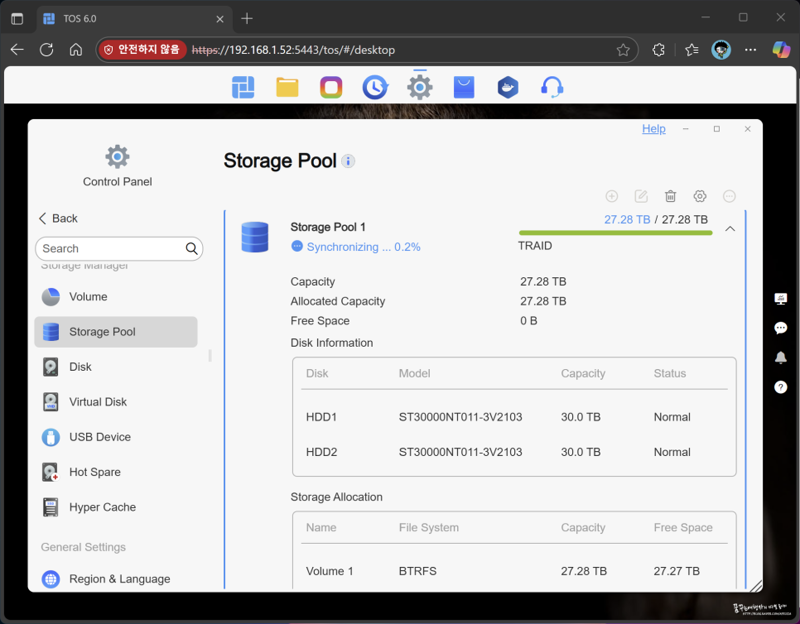The width and height of the screenshot is (800, 624).
Task: Click the storage pool usage progress bar
Action: point(615,233)
